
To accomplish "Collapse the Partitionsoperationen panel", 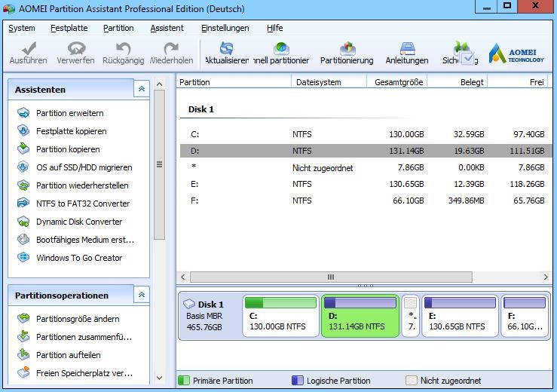I will click(x=142, y=295).
